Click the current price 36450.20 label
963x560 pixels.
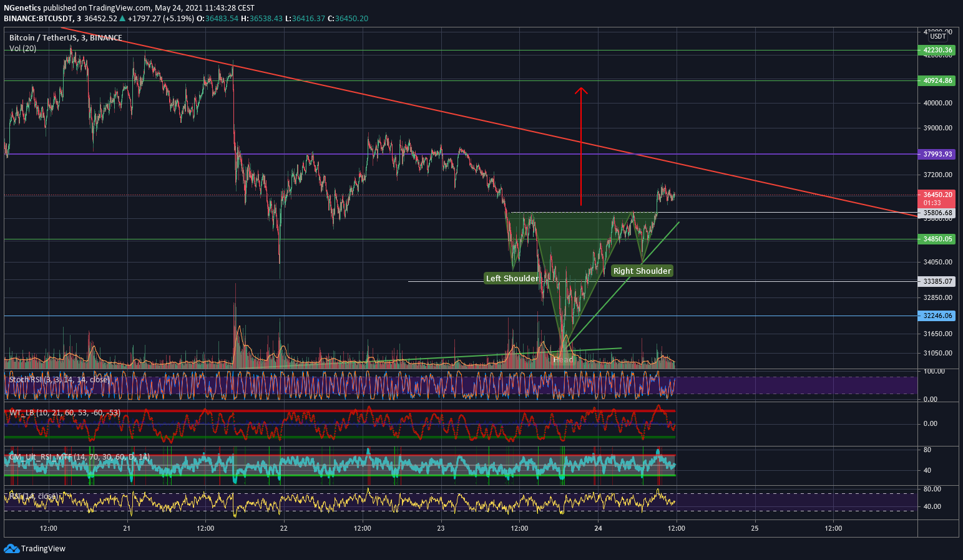click(x=937, y=195)
